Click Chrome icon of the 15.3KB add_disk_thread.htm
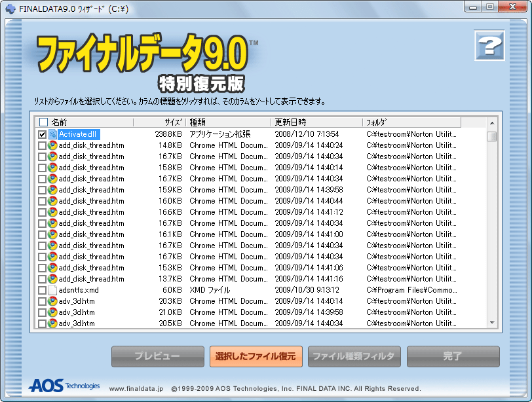The height and width of the screenshot is (402, 532). [x=52, y=268]
